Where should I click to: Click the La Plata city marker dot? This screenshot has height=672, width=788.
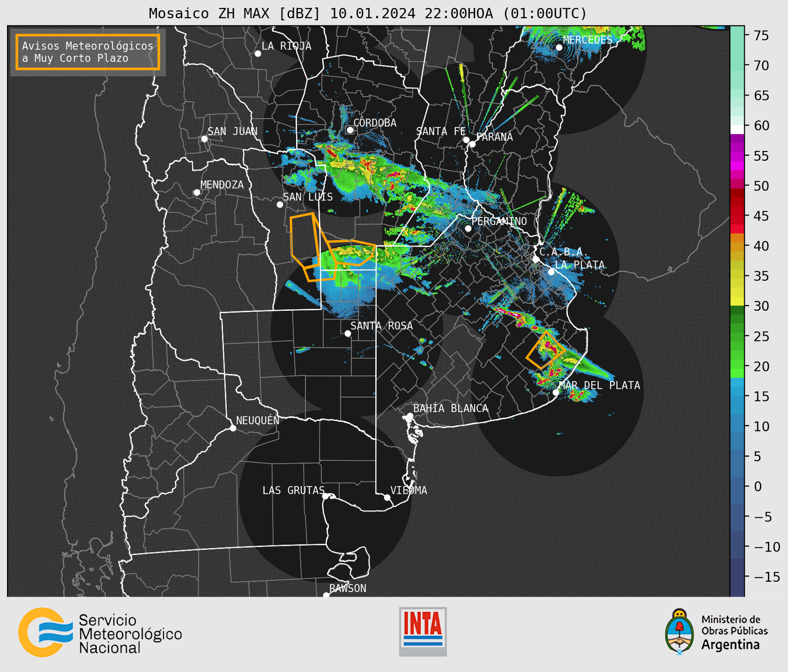pyautogui.click(x=551, y=272)
